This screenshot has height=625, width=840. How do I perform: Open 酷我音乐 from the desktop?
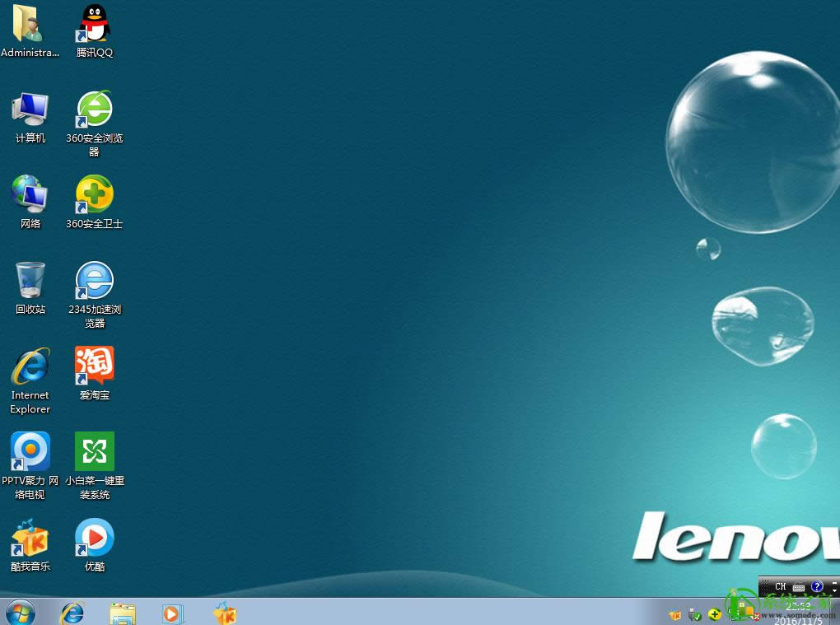click(x=30, y=538)
